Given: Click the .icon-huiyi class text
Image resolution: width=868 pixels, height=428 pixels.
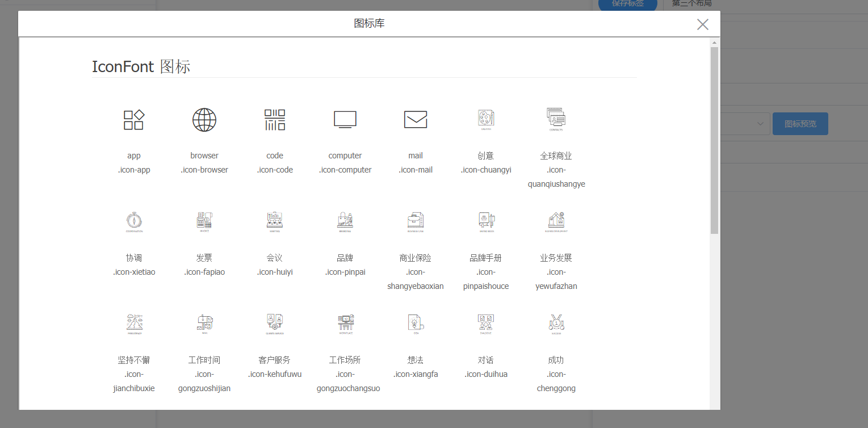Looking at the screenshot, I should (275, 272).
